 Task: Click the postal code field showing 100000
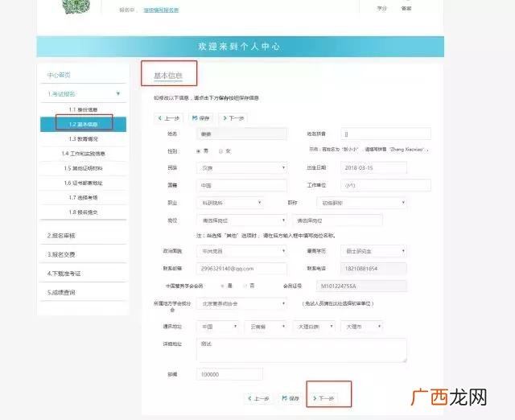pyautogui.click(x=229, y=374)
